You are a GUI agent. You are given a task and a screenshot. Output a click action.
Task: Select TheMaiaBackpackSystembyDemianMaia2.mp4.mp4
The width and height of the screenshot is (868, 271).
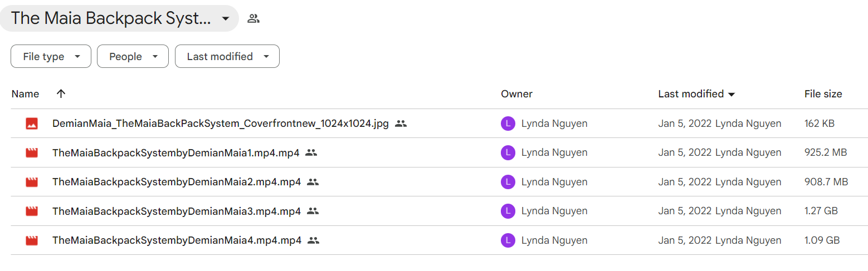coord(177,182)
